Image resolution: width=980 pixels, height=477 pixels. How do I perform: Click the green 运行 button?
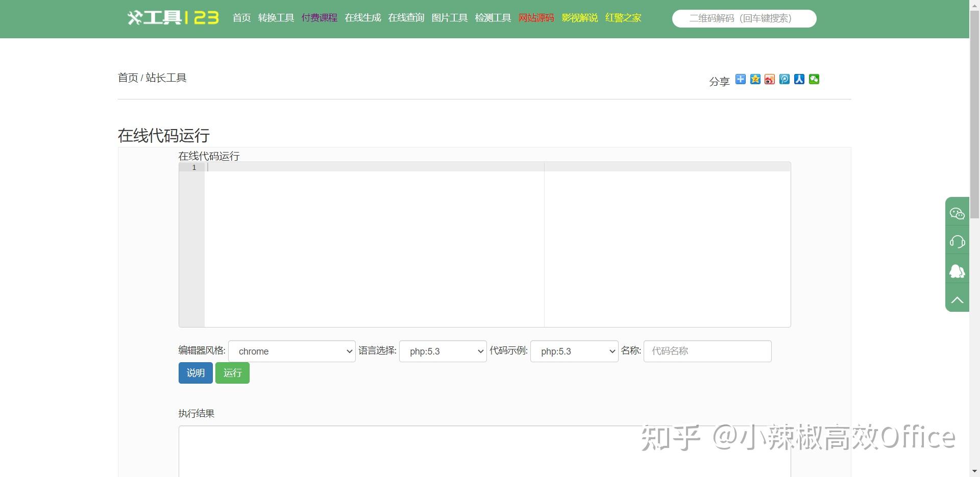(232, 373)
